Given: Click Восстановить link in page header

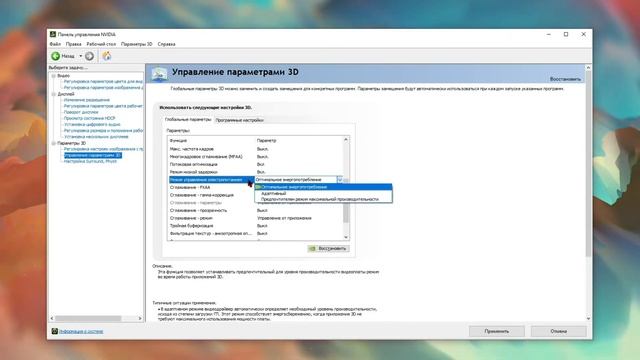Looking at the screenshot, I should tap(565, 79).
